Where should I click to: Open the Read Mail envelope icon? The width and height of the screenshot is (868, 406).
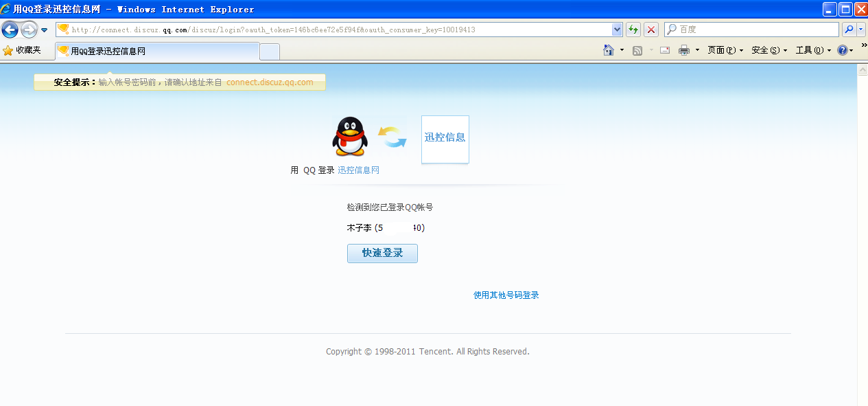(664, 49)
